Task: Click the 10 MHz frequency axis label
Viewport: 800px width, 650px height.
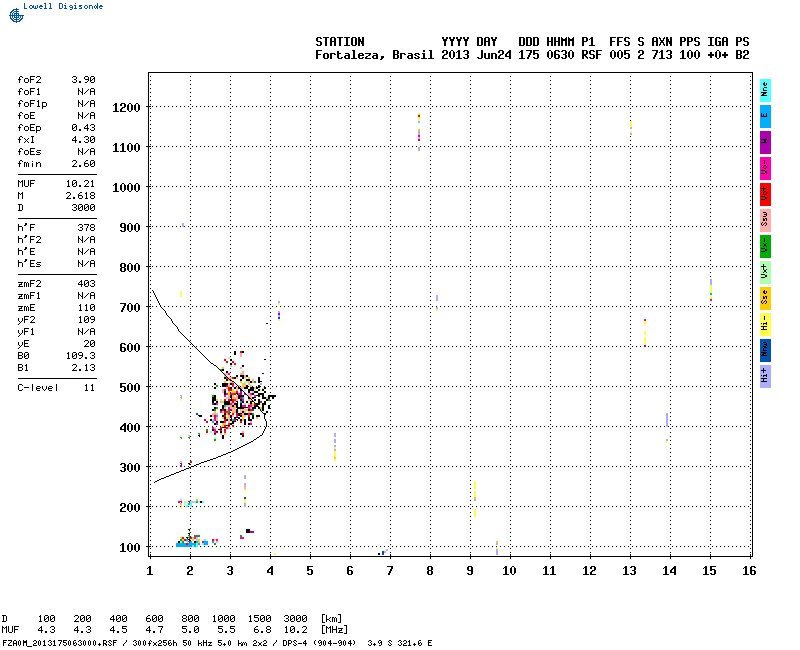Action: pos(509,571)
